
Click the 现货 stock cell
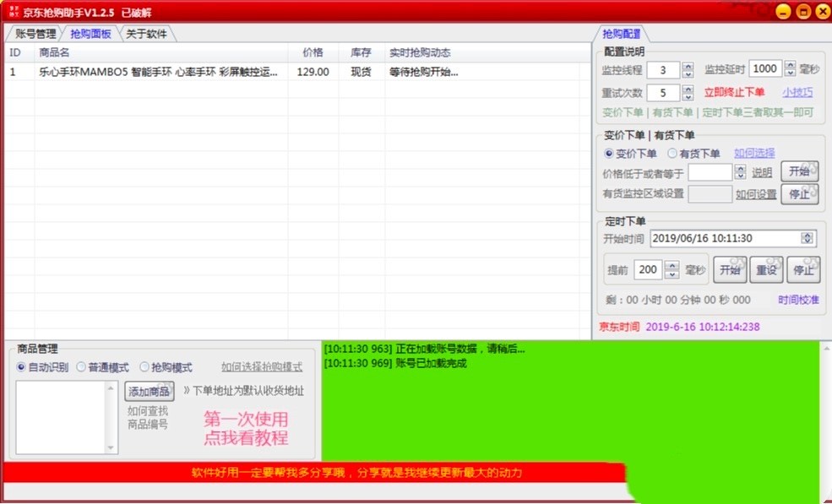click(361, 72)
